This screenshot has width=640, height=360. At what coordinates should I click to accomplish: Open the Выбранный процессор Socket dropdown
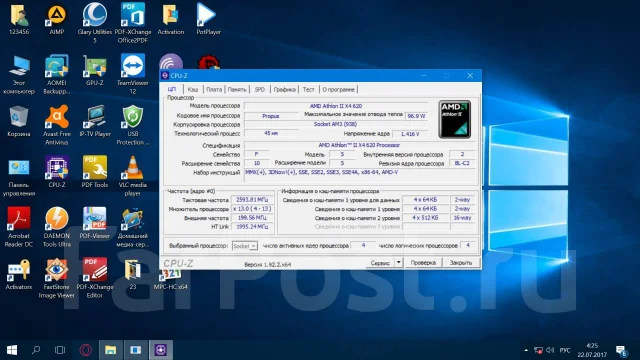pyautogui.click(x=244, y=246)
